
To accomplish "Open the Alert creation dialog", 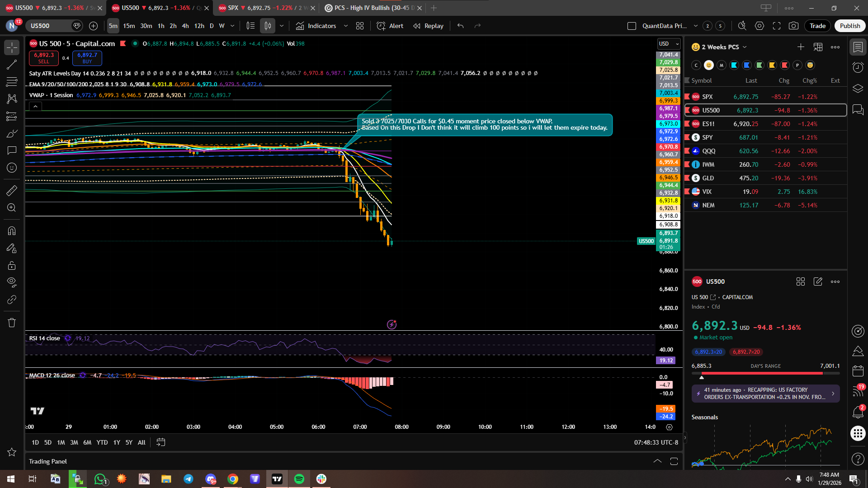I will 390,26.
